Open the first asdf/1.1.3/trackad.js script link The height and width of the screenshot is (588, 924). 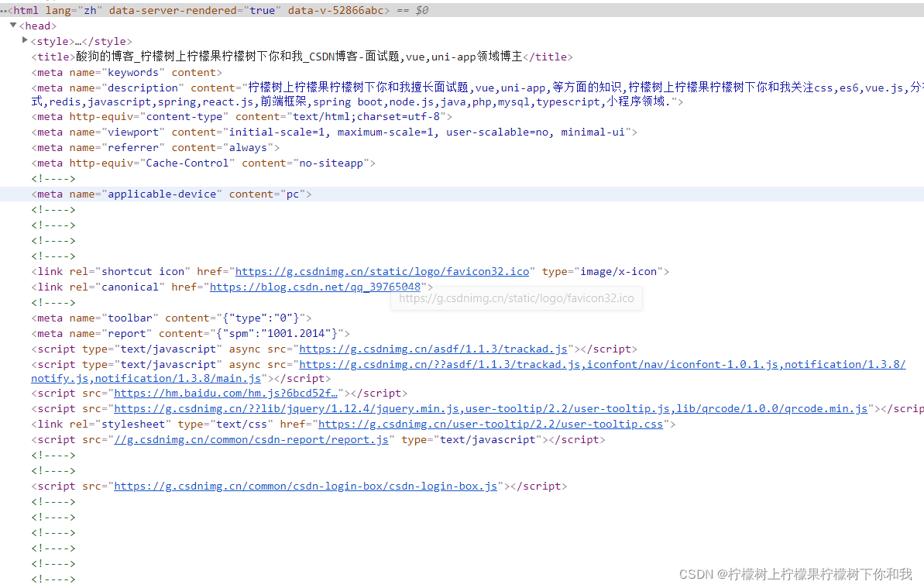click(x=433, y=349)
